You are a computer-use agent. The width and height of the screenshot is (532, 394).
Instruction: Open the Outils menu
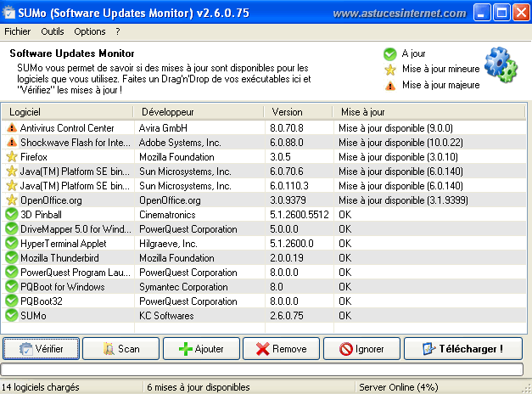53,31
